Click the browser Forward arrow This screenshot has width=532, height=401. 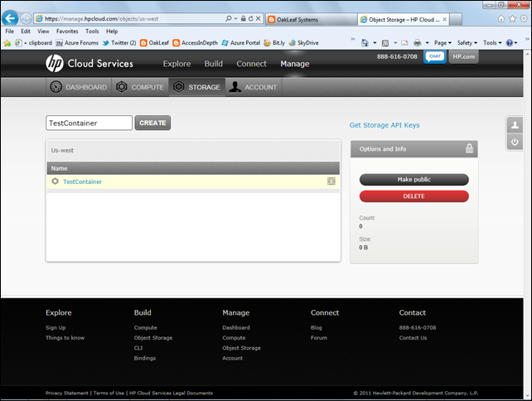[27, 19]
